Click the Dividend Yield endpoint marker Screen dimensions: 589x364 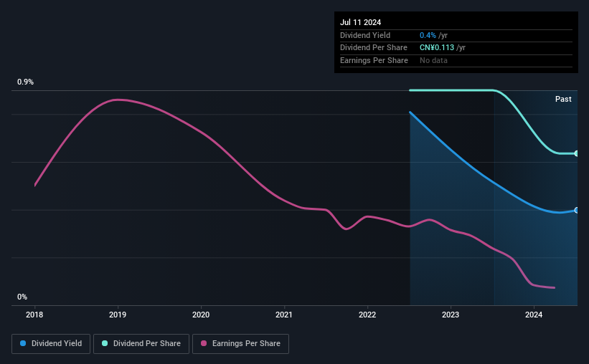[x=576, y=210]
